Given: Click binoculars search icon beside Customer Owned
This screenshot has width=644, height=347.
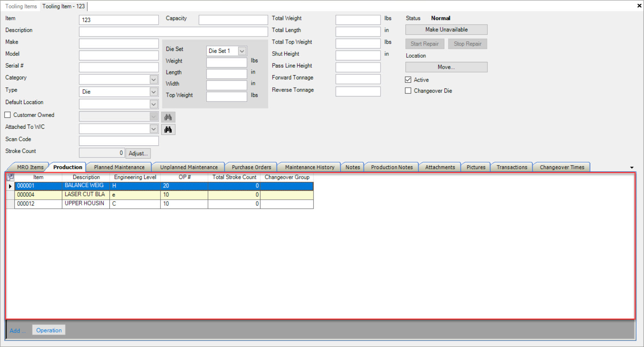Looking at the screenshot, I should click(168, 117).
